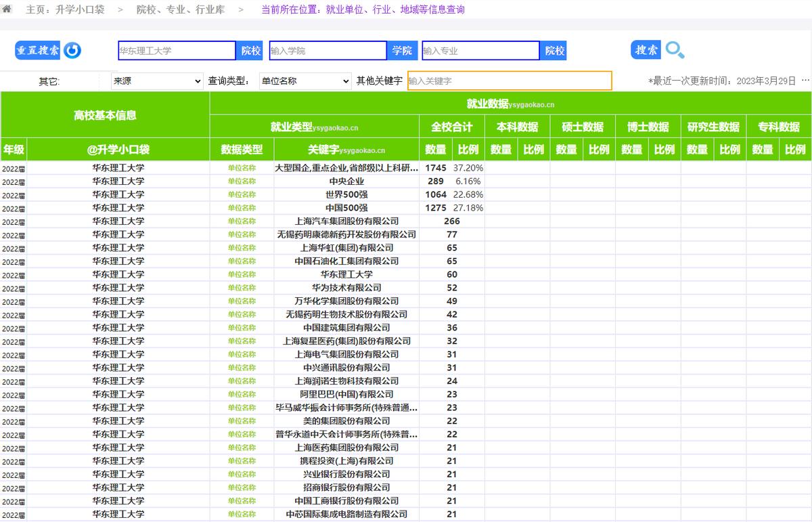Click 华为技术有限公司 cell
This screenshot has width=812, height=522.
346,288
